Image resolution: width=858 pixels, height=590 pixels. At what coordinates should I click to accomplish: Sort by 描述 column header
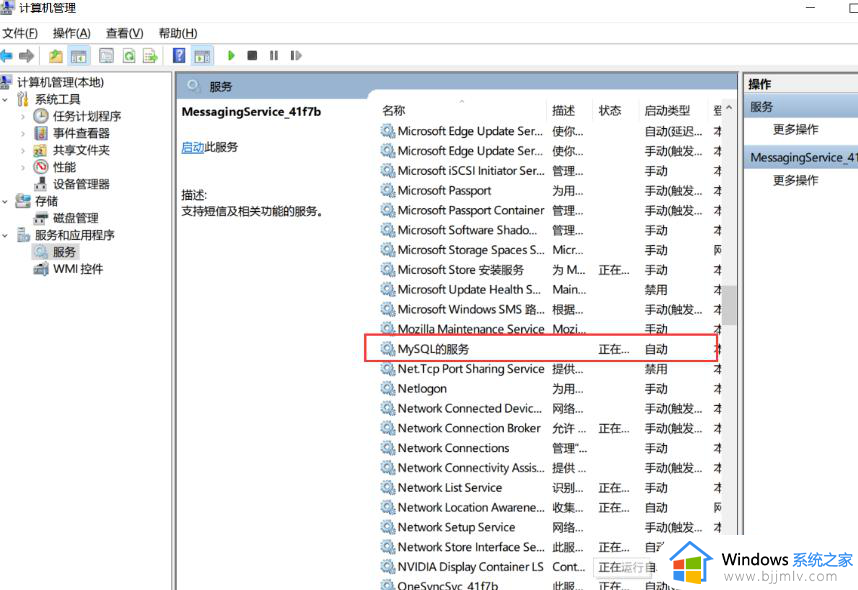(564, 111)
